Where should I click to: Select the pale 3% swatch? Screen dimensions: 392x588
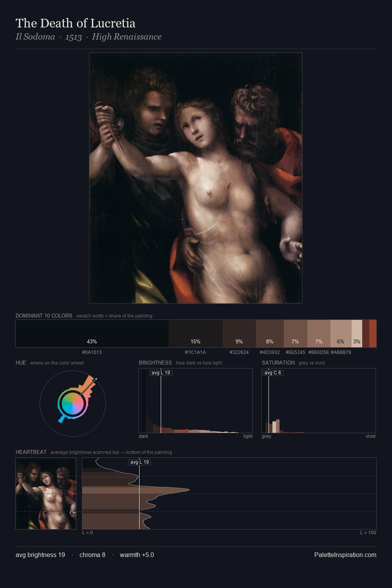357,334
